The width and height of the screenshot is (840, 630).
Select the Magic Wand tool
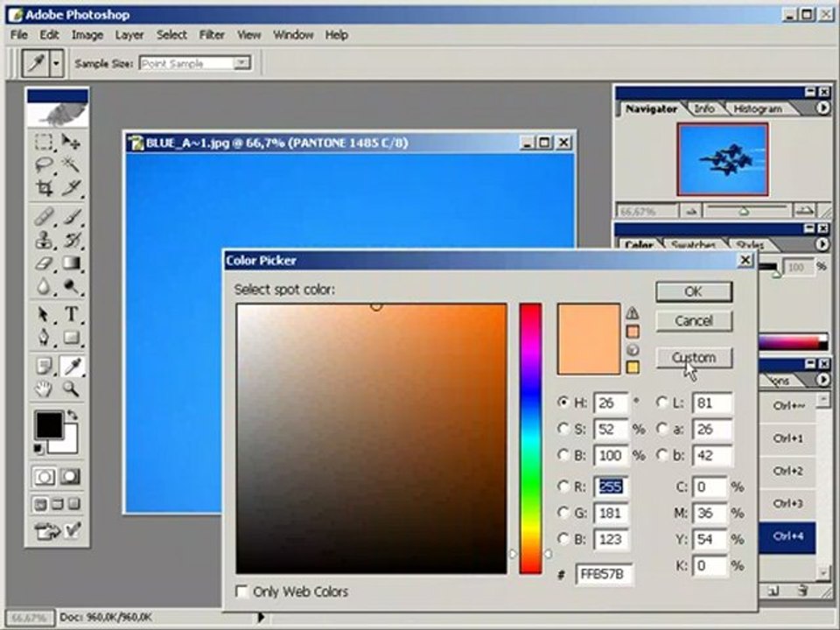[x=71, y=164]
